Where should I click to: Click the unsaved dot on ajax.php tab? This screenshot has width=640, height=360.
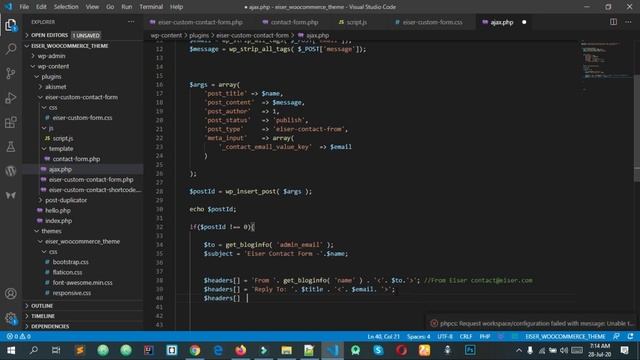click(x=524, y=22)
